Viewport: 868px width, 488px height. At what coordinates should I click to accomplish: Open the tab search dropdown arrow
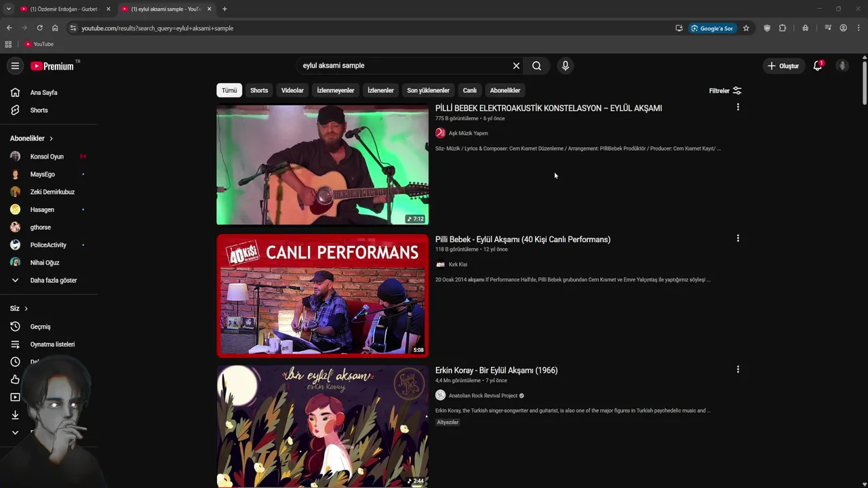pos(8,9)
